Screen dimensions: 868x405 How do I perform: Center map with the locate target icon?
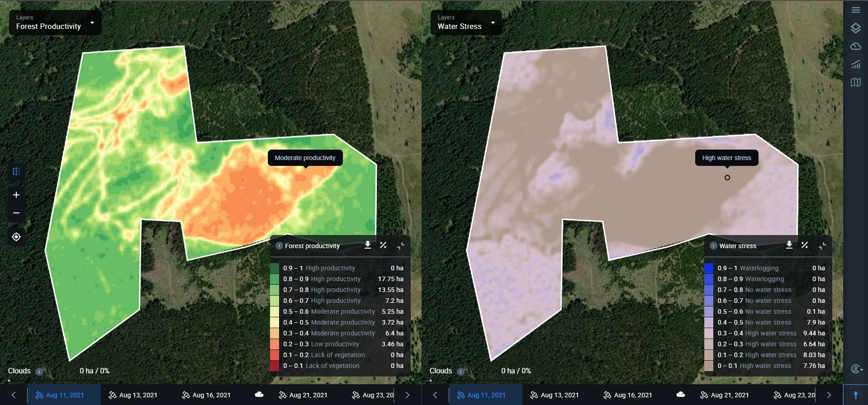pyautogui.click(x=16, y=237)
